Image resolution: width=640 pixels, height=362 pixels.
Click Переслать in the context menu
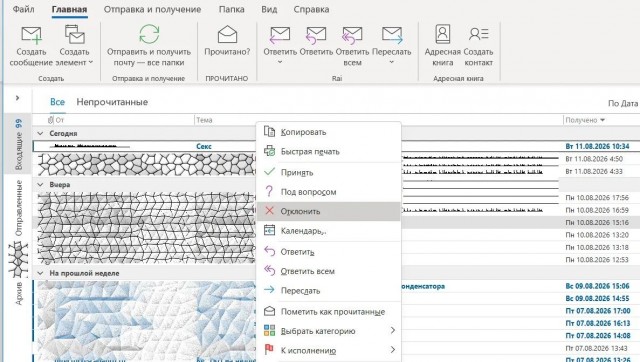coord(329,291)
